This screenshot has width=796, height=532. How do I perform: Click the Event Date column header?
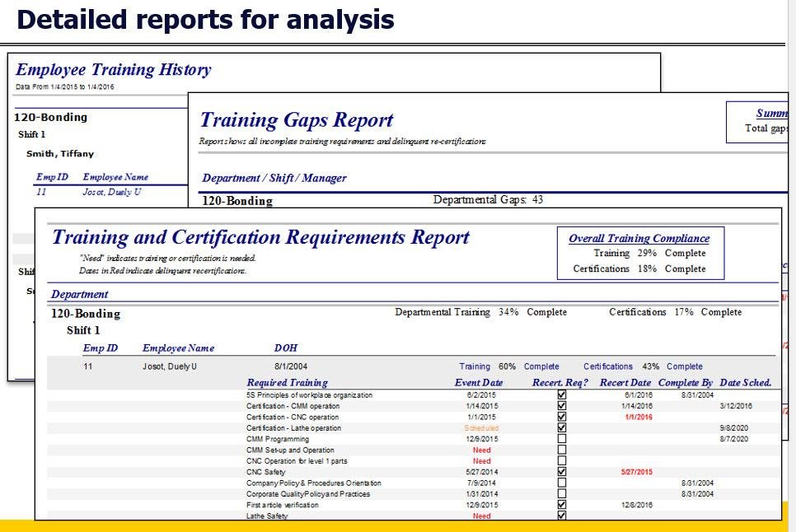tap(479, 383)
